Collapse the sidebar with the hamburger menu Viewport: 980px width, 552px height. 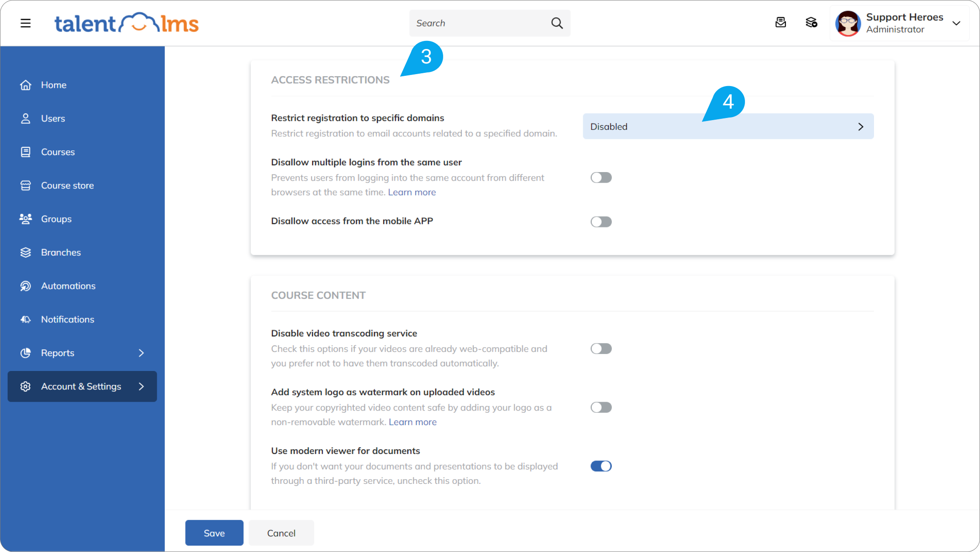tap(26, 23)
